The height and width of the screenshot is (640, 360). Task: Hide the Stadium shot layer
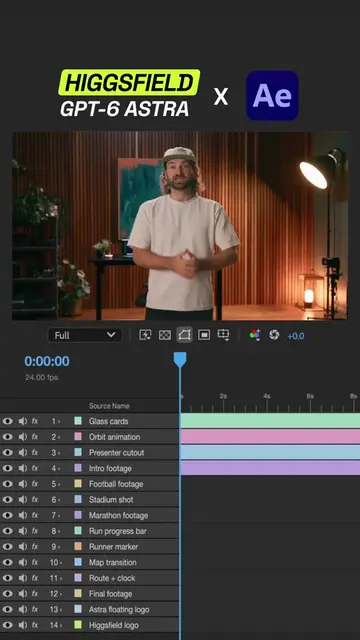pos(7,500)
